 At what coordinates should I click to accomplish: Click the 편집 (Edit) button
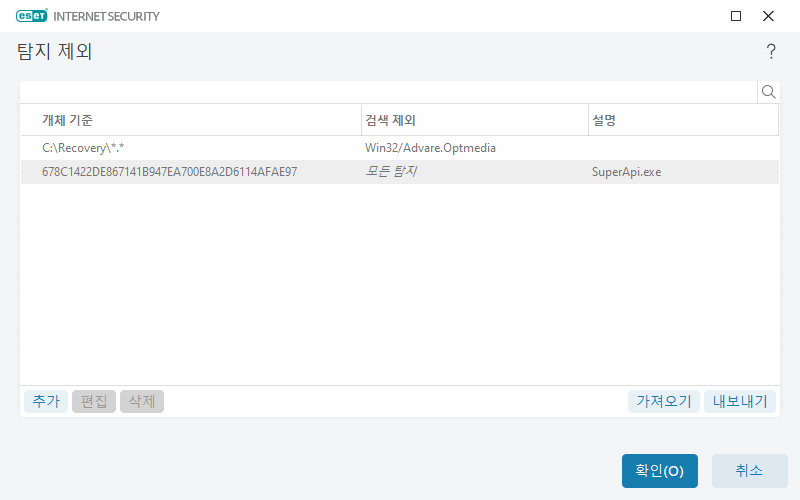point(94,401)
